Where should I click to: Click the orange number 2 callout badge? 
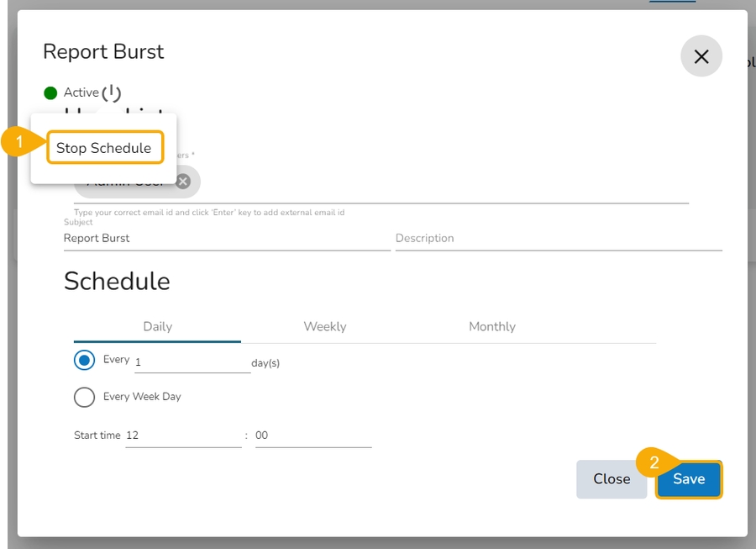pyautogui.click(x=654, y=462)
